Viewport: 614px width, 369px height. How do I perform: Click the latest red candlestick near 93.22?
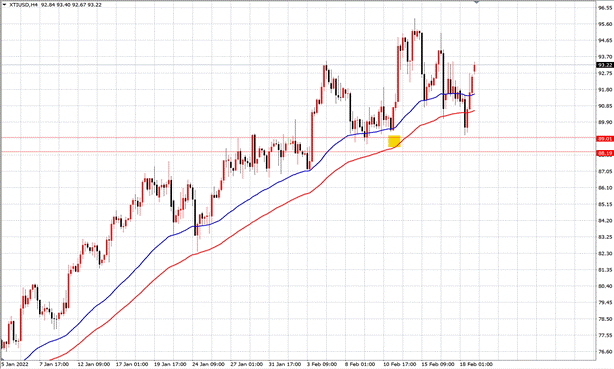(475, 67)
